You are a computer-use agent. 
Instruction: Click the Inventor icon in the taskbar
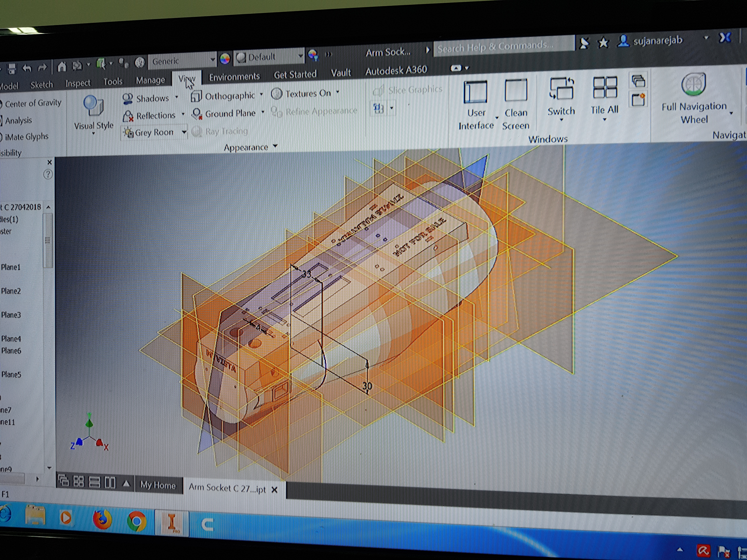[172, 524]
